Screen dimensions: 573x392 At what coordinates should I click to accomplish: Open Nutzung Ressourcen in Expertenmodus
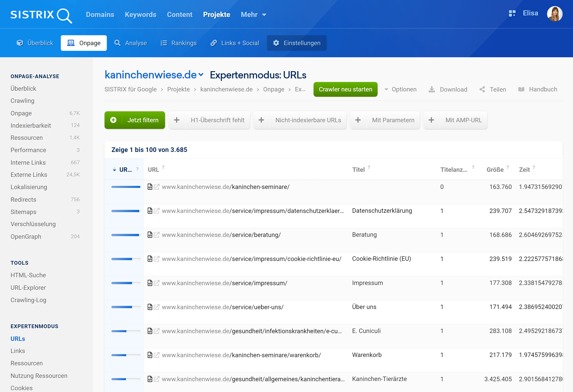[x=39, y=376]
